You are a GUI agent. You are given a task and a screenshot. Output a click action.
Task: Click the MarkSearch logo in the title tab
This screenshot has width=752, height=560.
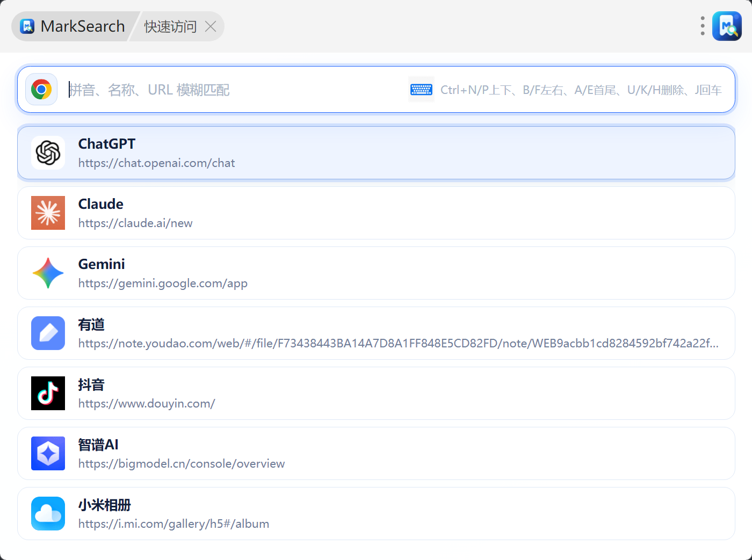click(27, 26)
